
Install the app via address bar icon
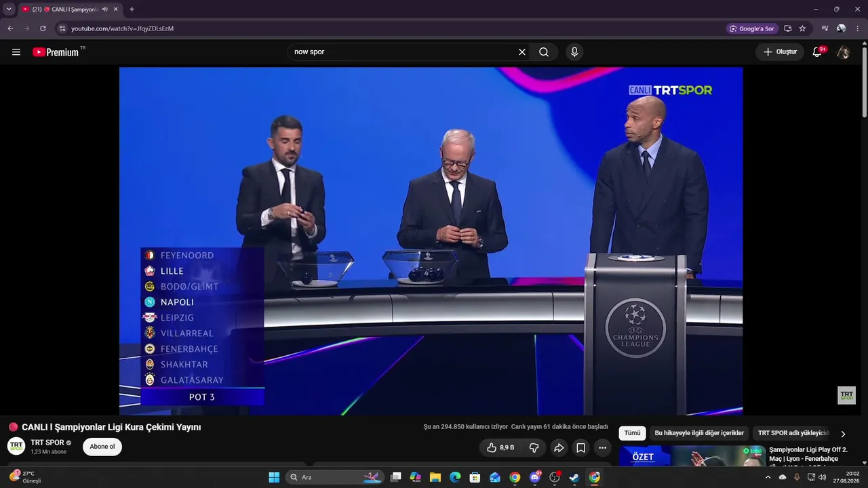[788, 28]
